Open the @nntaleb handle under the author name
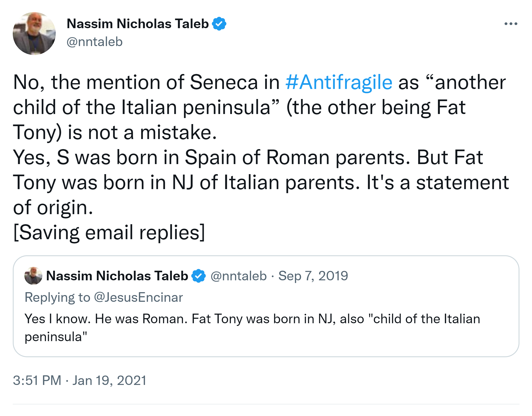532x416 pixels. 95,42
